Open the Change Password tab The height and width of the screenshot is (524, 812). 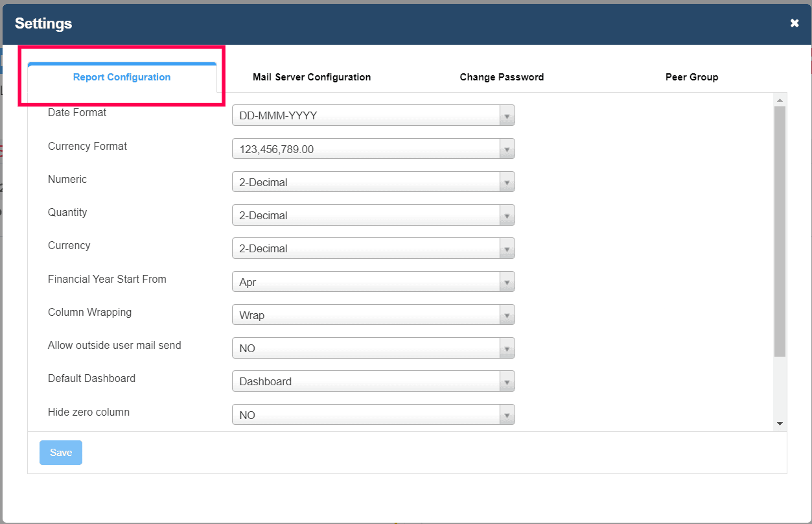click(x=502, y=77)
